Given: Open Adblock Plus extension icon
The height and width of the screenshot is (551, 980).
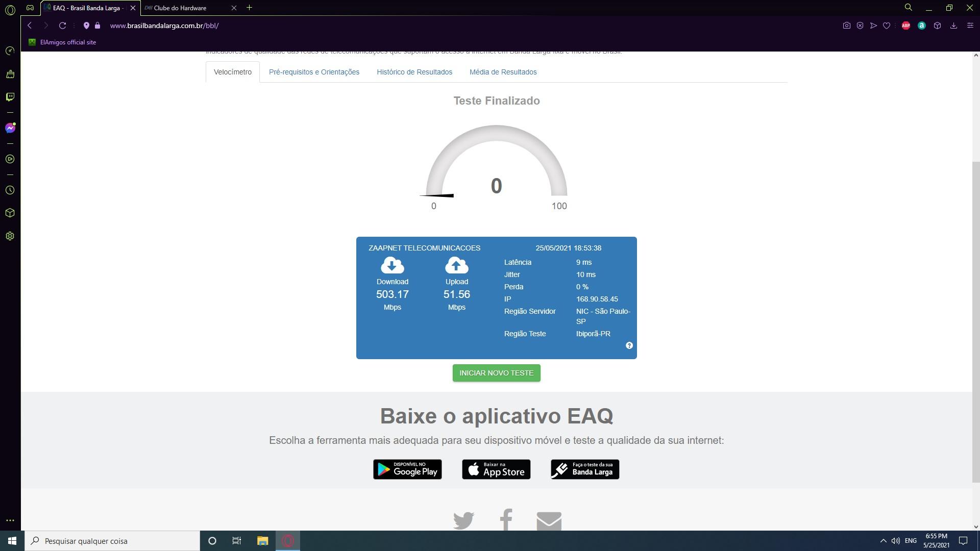Looking at the screenshot, I should pyautogui.click(x=906, y=26).
